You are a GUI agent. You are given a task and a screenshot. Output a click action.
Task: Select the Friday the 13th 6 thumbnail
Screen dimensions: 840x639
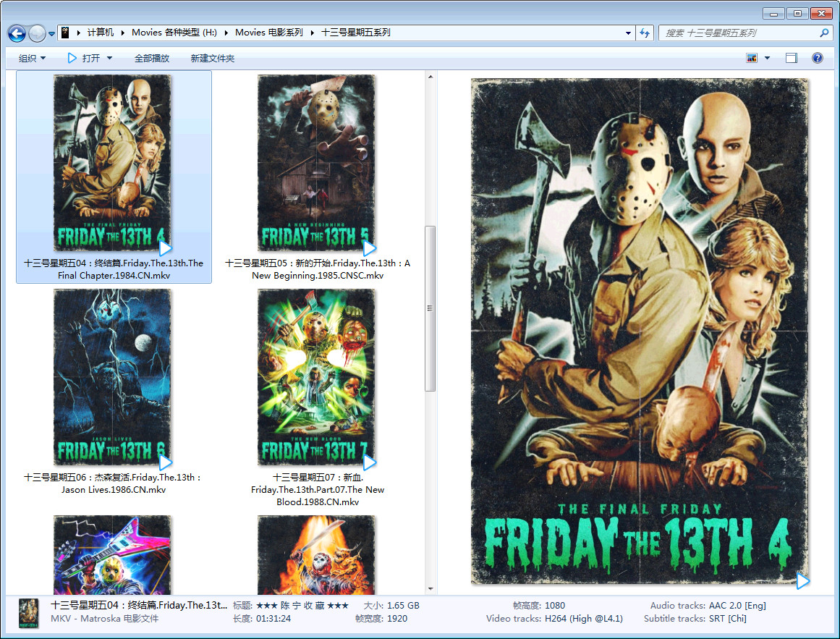[x=112, y=378]
